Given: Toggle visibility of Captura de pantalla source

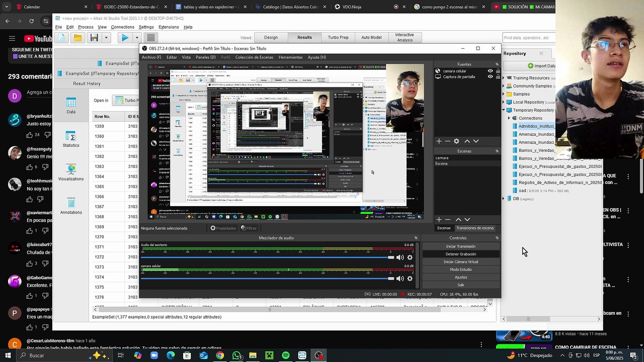Looking at the screenshot, I should click(490, 77).
